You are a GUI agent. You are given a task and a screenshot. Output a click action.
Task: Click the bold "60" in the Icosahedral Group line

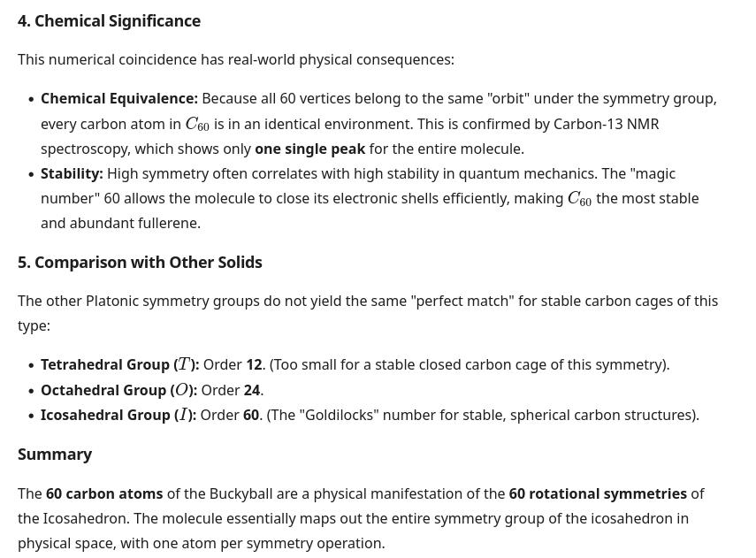pos(251,415)
